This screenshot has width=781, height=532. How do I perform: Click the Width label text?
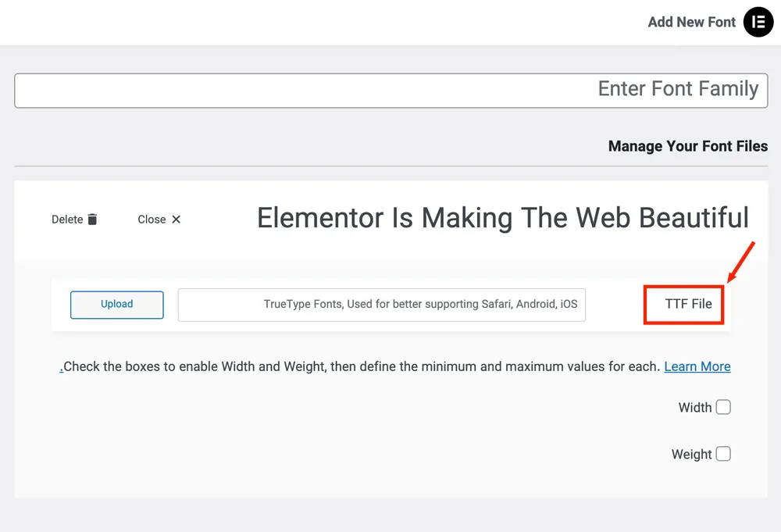pyautogui.click(x=694, y=407)
